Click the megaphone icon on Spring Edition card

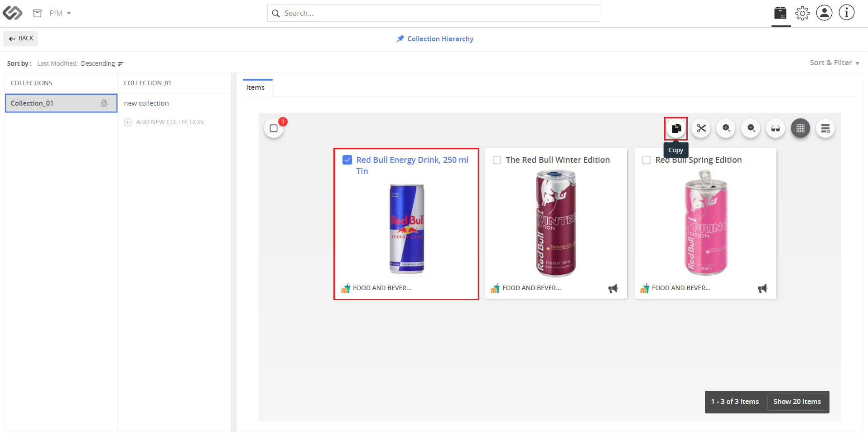(x=762, y=288)
